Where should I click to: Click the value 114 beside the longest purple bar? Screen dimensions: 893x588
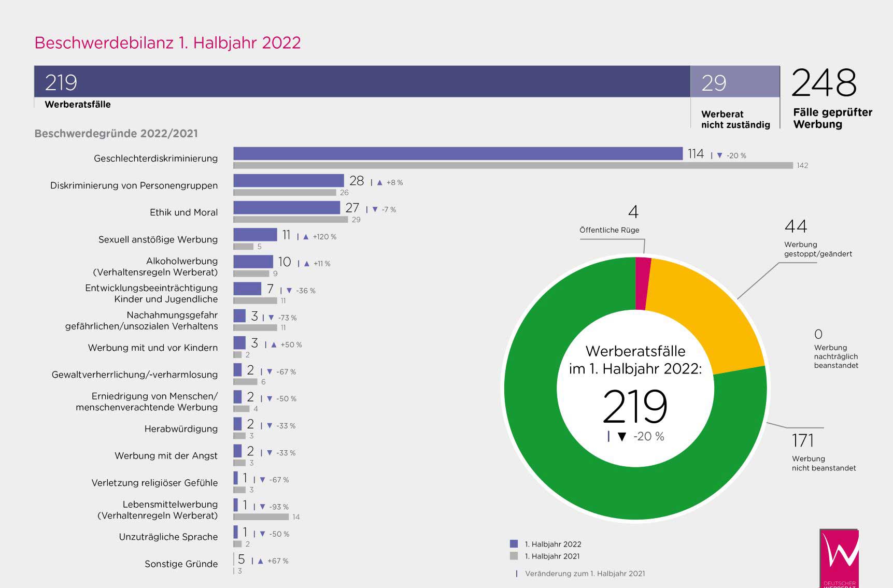click(x=696, y=154)
